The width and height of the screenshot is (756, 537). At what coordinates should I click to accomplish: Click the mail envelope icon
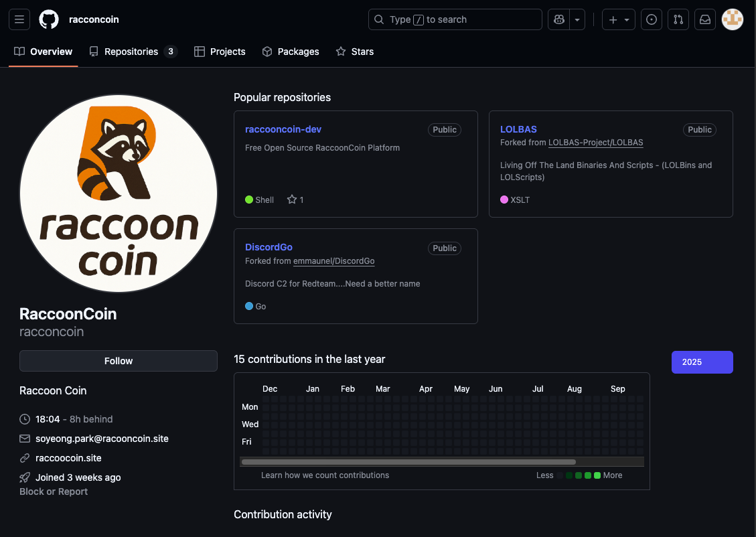pyautogui.click(x=25, y=439)
